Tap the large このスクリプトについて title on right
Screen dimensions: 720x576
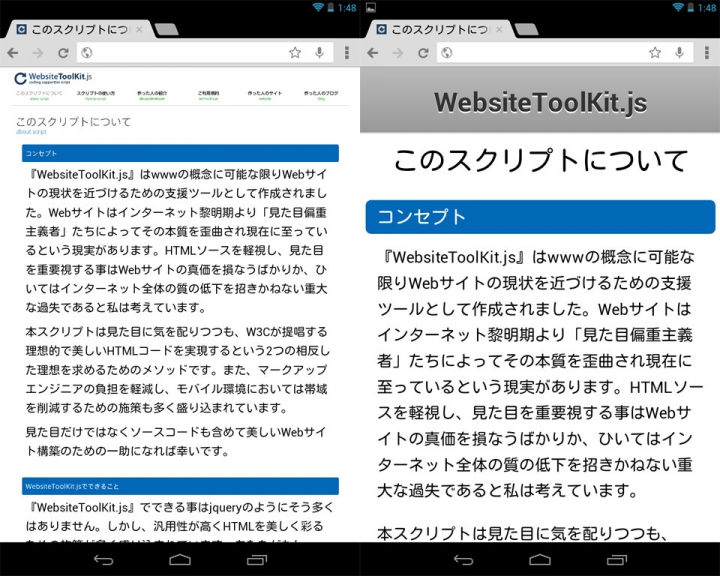(540, 160)
